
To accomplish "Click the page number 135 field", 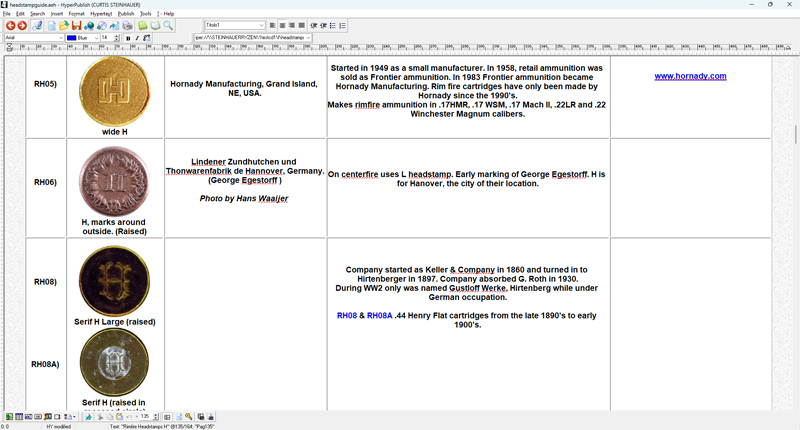I will 146,417.
